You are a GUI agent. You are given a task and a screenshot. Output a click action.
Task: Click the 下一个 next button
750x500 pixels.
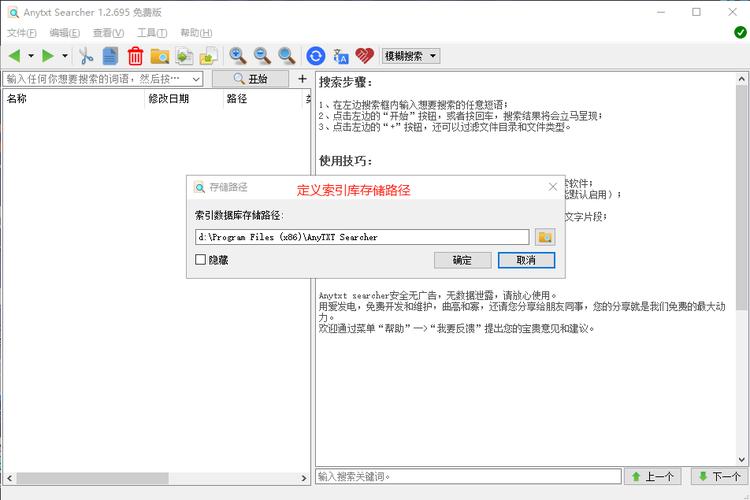719,477
